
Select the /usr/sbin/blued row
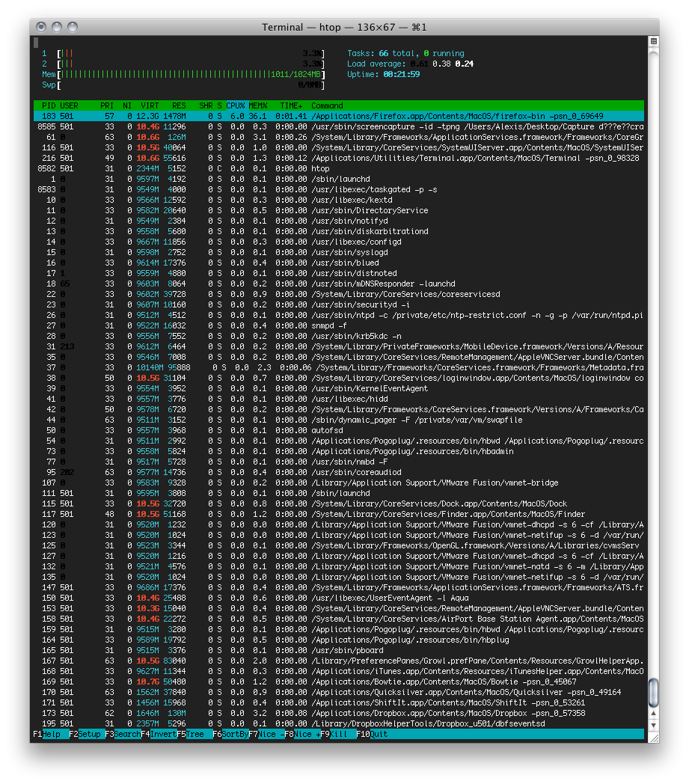click(x=338, y=263)
